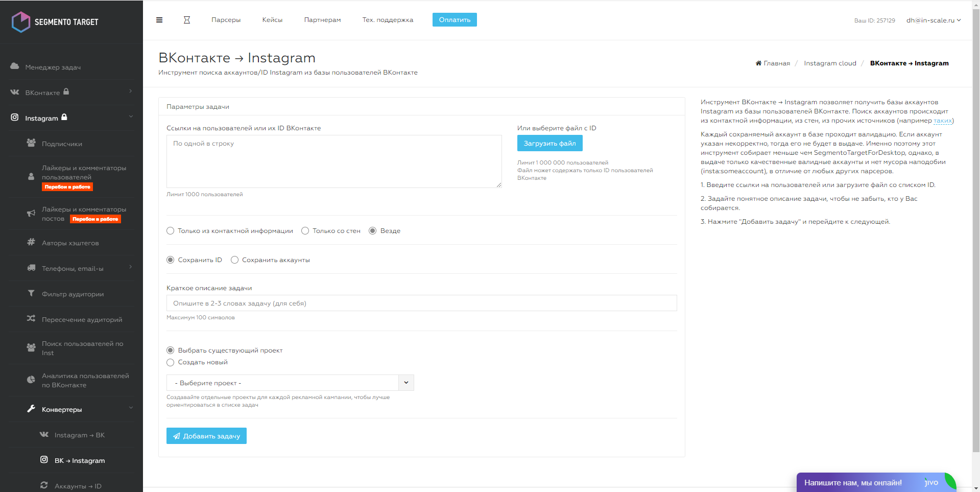The width and height of the screenshot is (980, 492).
Task: Click the pie chart icon for Аналитика пользователей
Action: [x=31, y=380]
